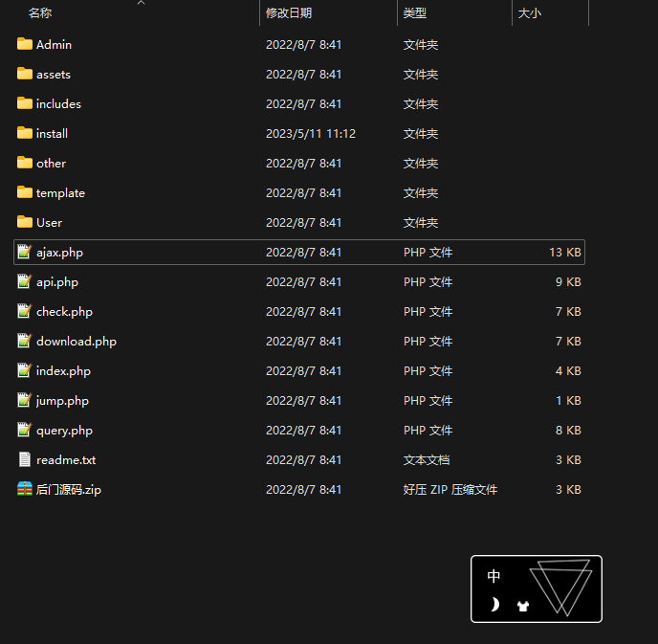Click the jump.php file icon
658x644 pixels.
tap(25, 400)
